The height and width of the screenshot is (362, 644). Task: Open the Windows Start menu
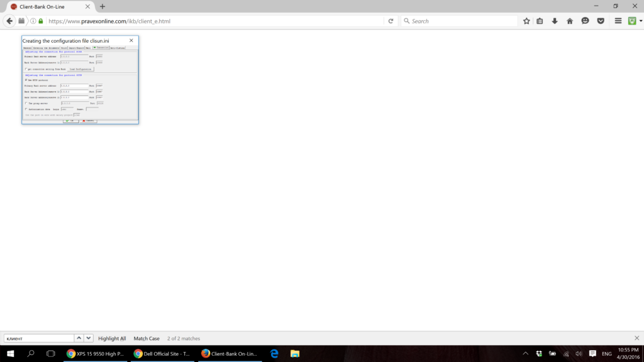point(10,353)
